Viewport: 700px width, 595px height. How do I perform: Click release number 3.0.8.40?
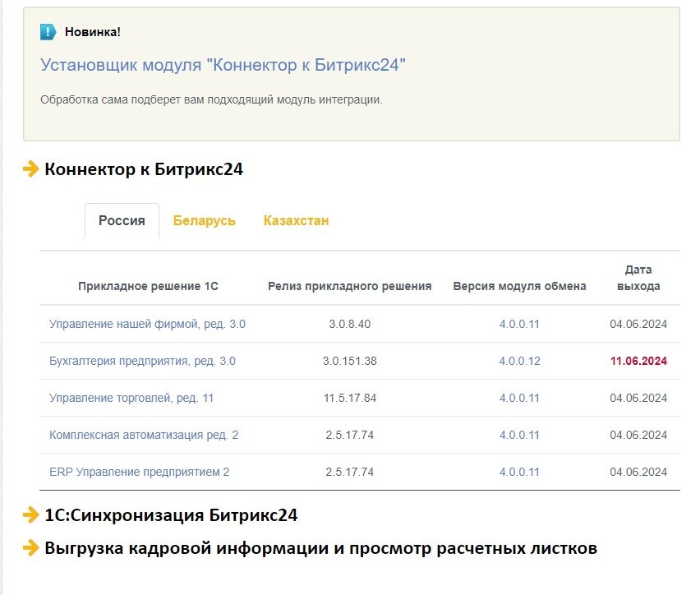(x=349, y=325)
